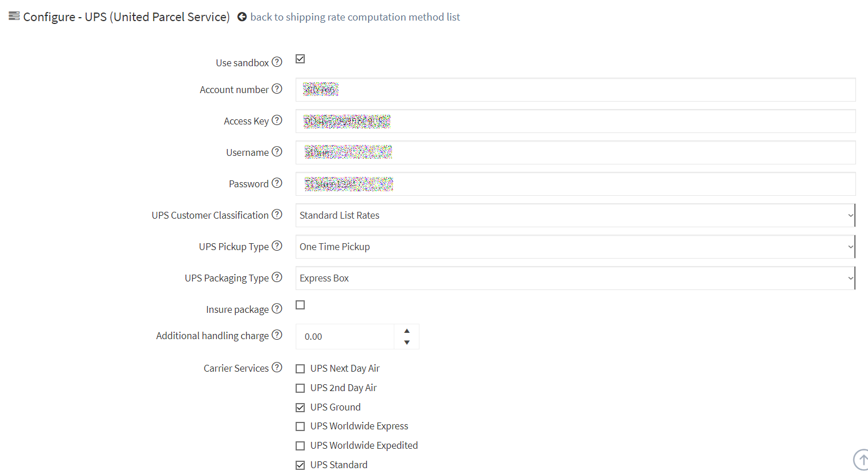Show help for UPS Packaging Type
This screenshot has height=475, width=868.
(277, 277)
